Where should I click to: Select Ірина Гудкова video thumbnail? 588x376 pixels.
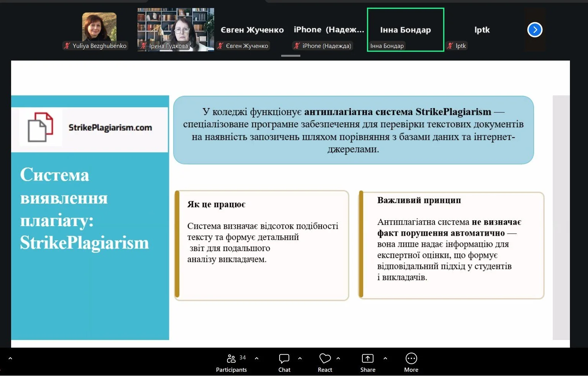point(176,30)
